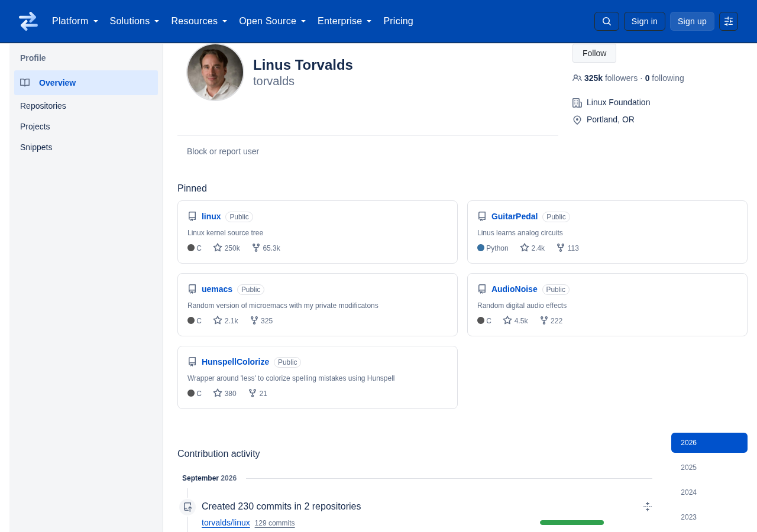The image size is (757, 532).
Task: Open the torvalds/linux commits link
Action: 226,523
